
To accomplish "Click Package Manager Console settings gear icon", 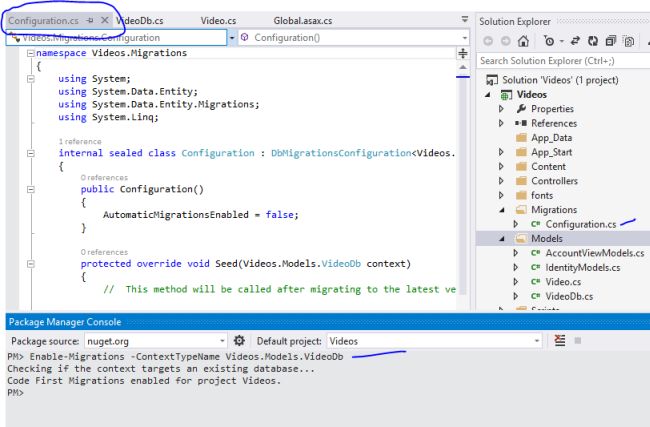I will pyautogui.click(x=239, y=341).
